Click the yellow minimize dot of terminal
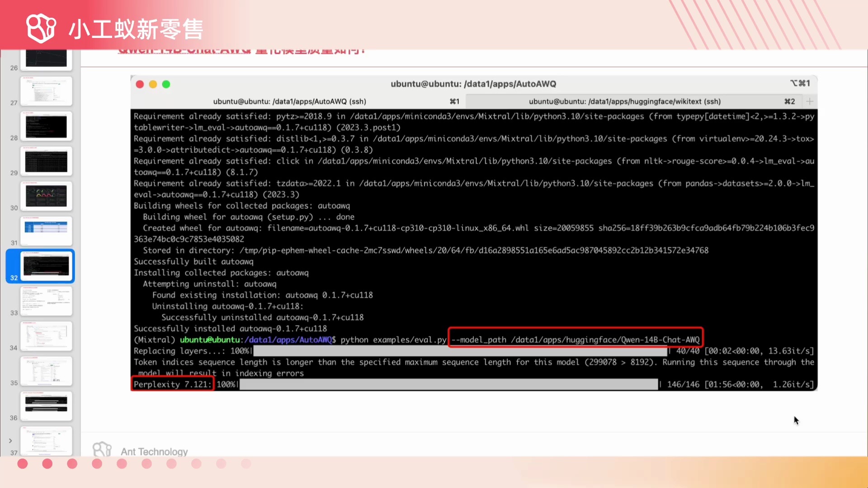Viewport: 868px width, 488px height. tap(153, 84)
